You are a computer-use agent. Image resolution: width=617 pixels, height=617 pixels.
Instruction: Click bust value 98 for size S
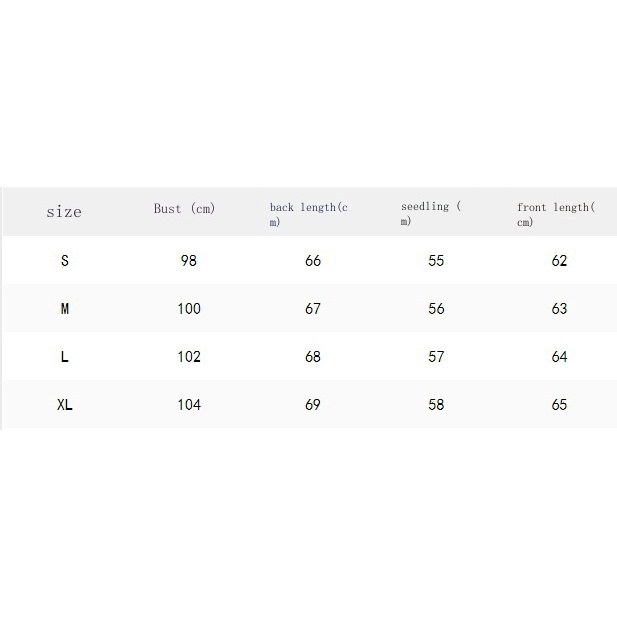tap(189, 261)
